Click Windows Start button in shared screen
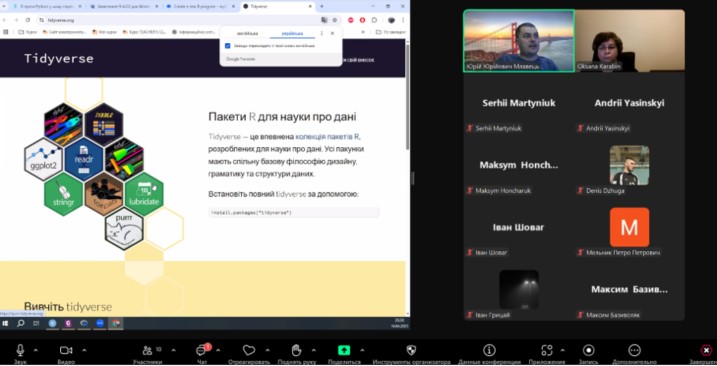The width and height of the screenshot is (717, 366). click(5, 323)
